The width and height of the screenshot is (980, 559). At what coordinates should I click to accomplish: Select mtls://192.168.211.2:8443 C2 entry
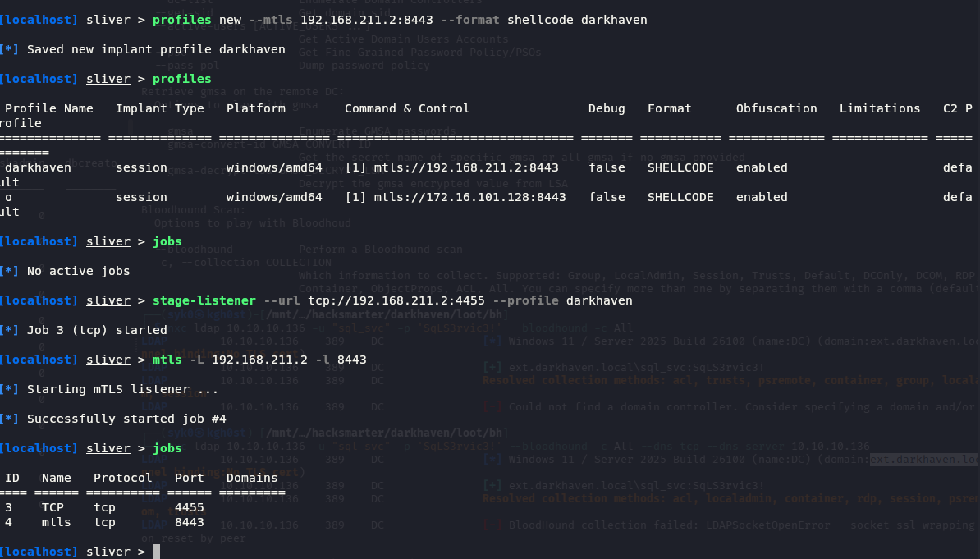pyautogui.click(x=465, y=167)
